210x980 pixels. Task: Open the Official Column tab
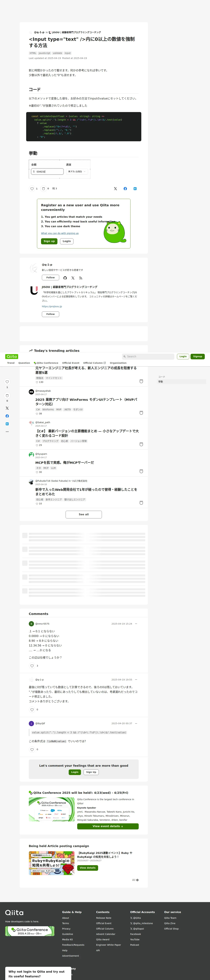tap(95, 363)
